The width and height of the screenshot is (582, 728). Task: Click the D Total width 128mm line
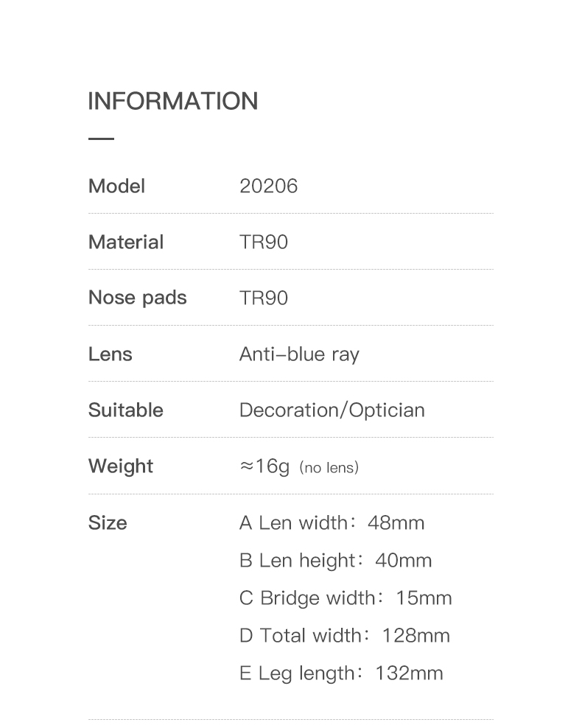coord(344,636)
